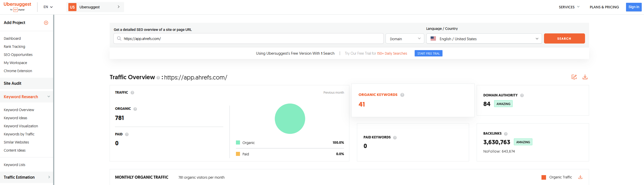Click the green Organic legend swatch
Image resolution: width=644 pixels, height=185 pixels.
click(238, 142)
